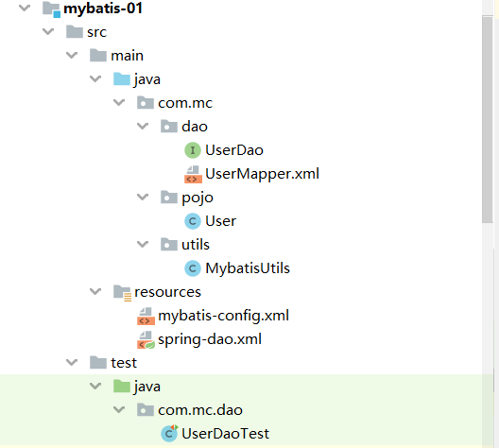
Task: Collapse the resources folder chevron
Action: click(95, 291)
